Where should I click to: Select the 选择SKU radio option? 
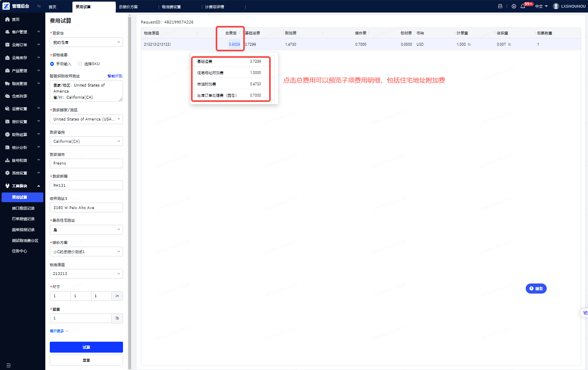tap(80, 64)
